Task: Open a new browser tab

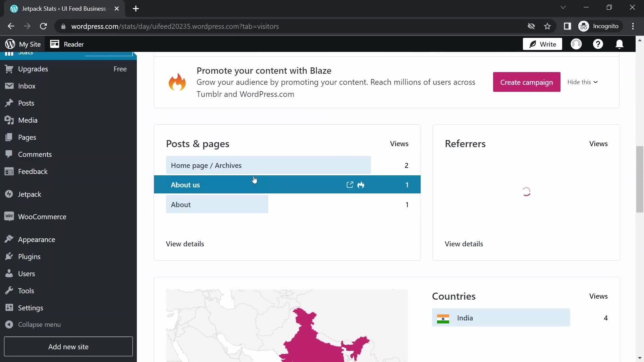Action: (x=136, y=9)
